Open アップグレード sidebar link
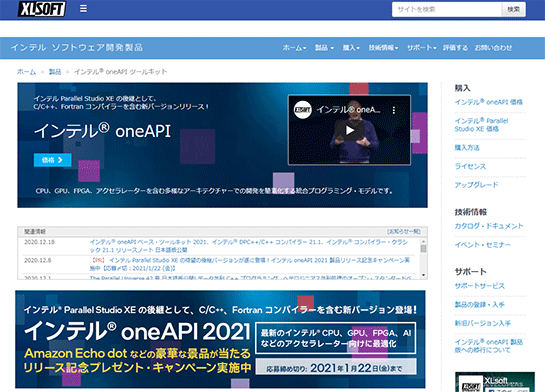Viewport: 545px width, 392px height. (477, 185)
